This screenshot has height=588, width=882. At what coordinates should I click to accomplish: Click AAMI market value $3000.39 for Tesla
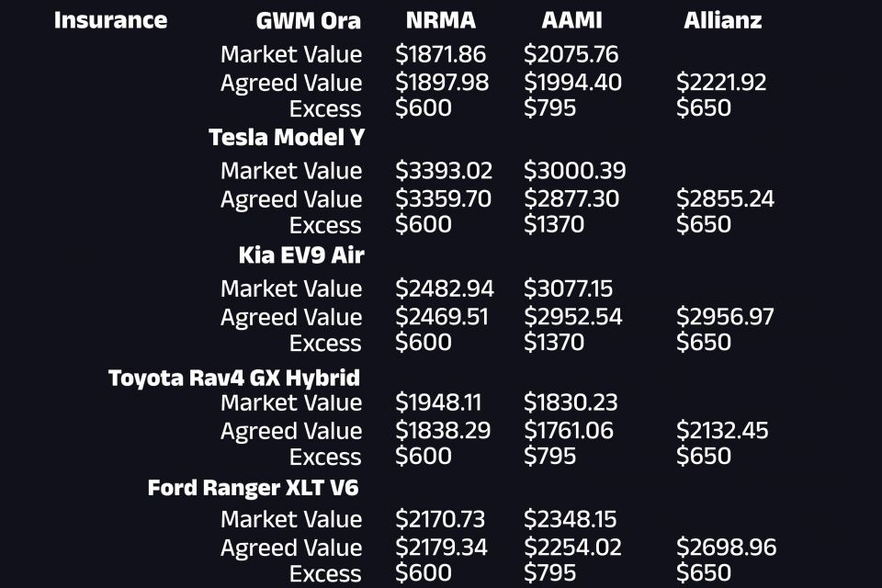pos(574,171)
